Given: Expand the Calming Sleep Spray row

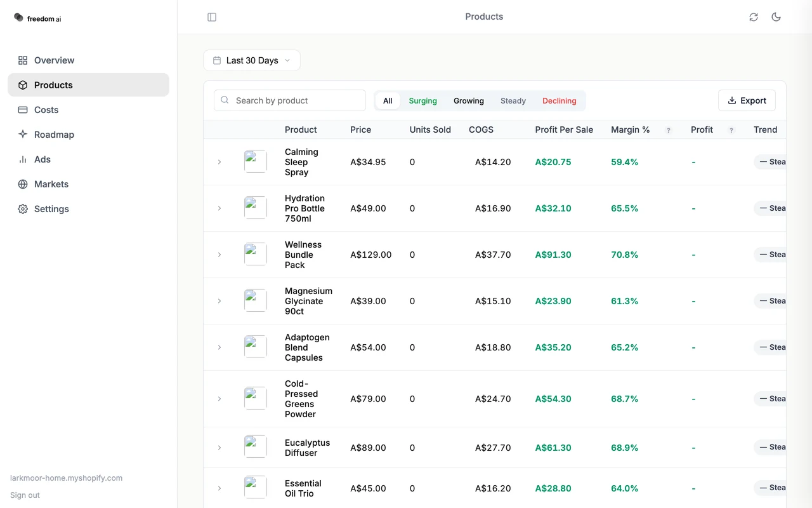Looking at the screenshot, I should pos(219,162).
